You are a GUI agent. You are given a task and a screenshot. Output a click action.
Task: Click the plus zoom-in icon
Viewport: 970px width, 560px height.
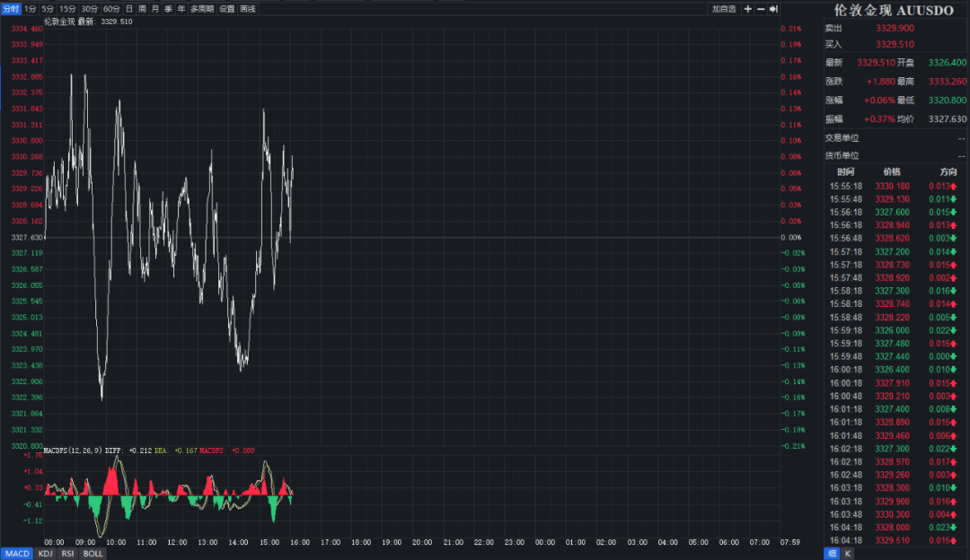coord(748,9)
